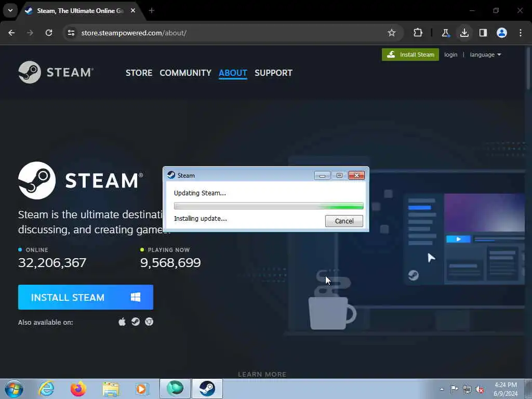Expand the language dropdown

[485, 55]
